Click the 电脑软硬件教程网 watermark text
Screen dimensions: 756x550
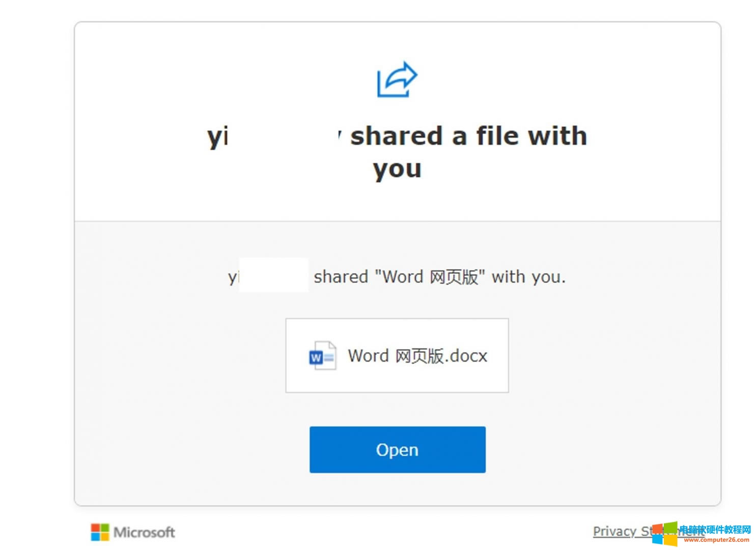tap(715, 530)
